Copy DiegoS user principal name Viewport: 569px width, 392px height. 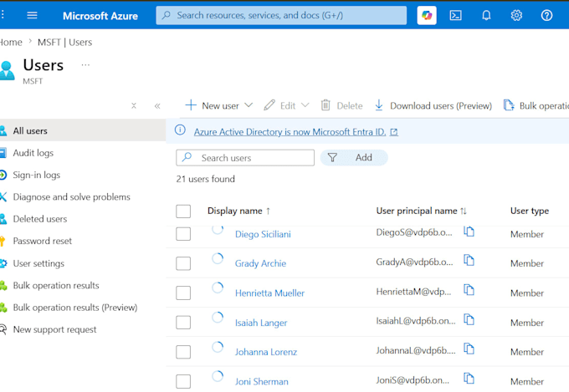(x=469, y=231)
